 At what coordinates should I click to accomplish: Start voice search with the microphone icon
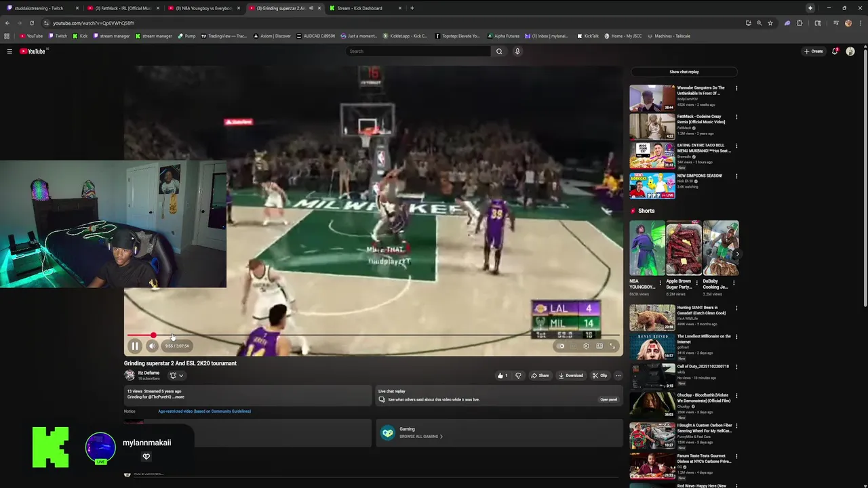(517, 52)
